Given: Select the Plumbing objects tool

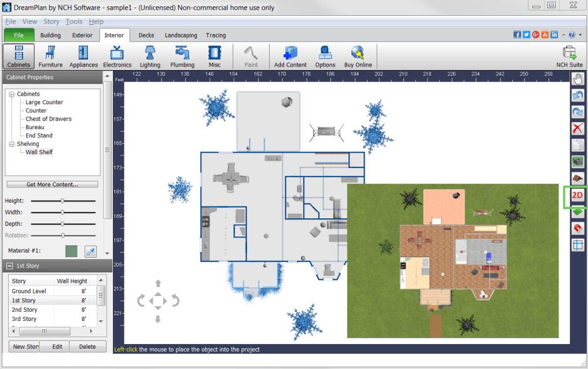Looking at the screenshot, I should (182, 56).
